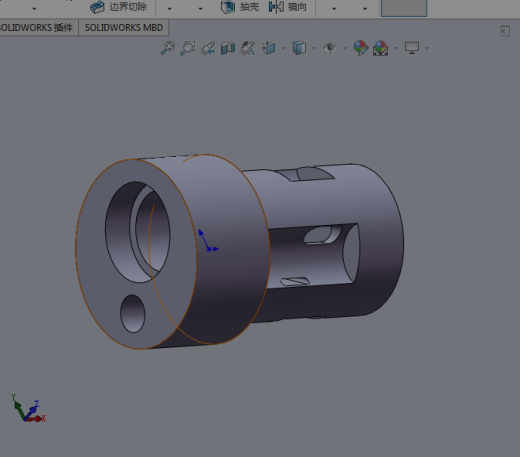The width and height of the screenshot is (520, 457).
Task: Click the 抽壳 shell button
Action: click(240, 7)
